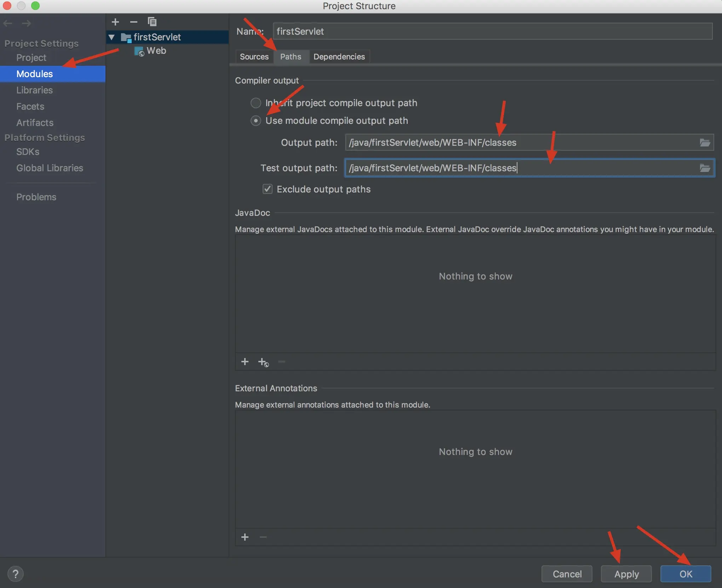722x588 pixels.
Task: Click the copy module icon
Action: tap(152, 22)
